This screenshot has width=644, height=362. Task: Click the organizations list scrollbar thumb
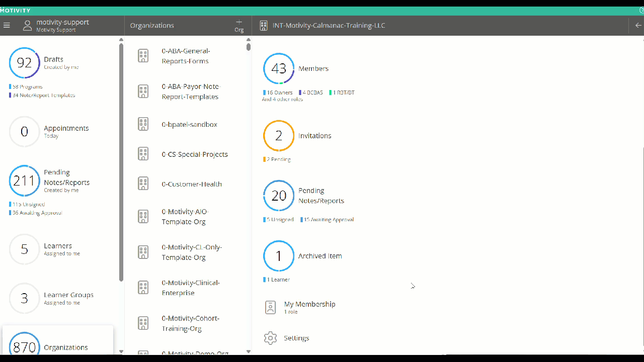pyautogui.click(x=249, y=47)
